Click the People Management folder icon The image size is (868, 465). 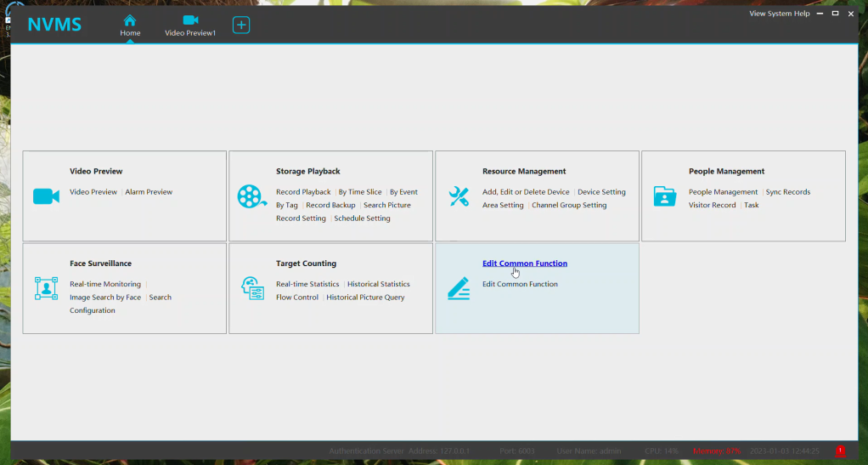coord(664,196)
